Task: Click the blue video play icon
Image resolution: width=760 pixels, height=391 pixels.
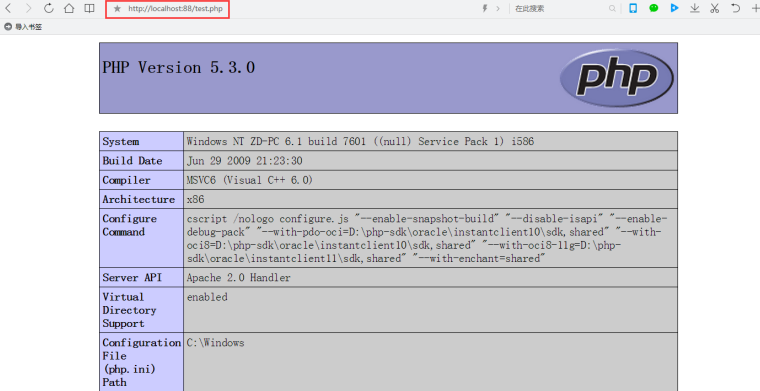Action: pos(674,8)
